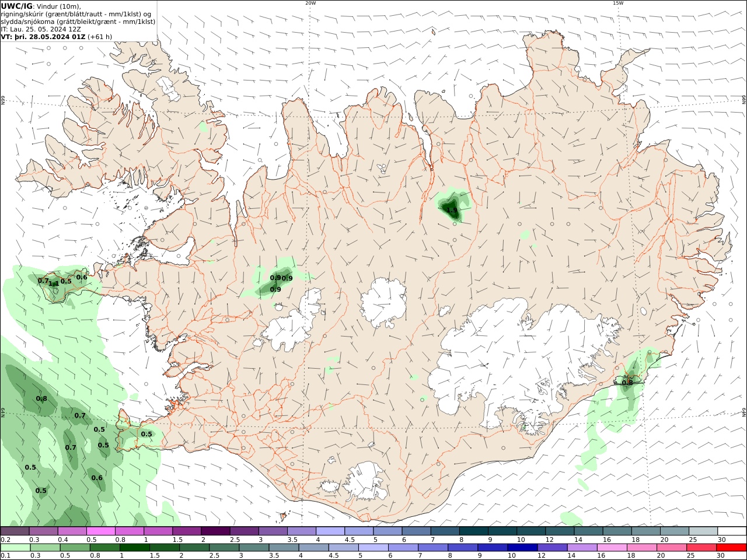The height and width of the screenshot is (560, 747).
Task: Click the dark teal 8–9 snow swatch
Action: point(474,531)
